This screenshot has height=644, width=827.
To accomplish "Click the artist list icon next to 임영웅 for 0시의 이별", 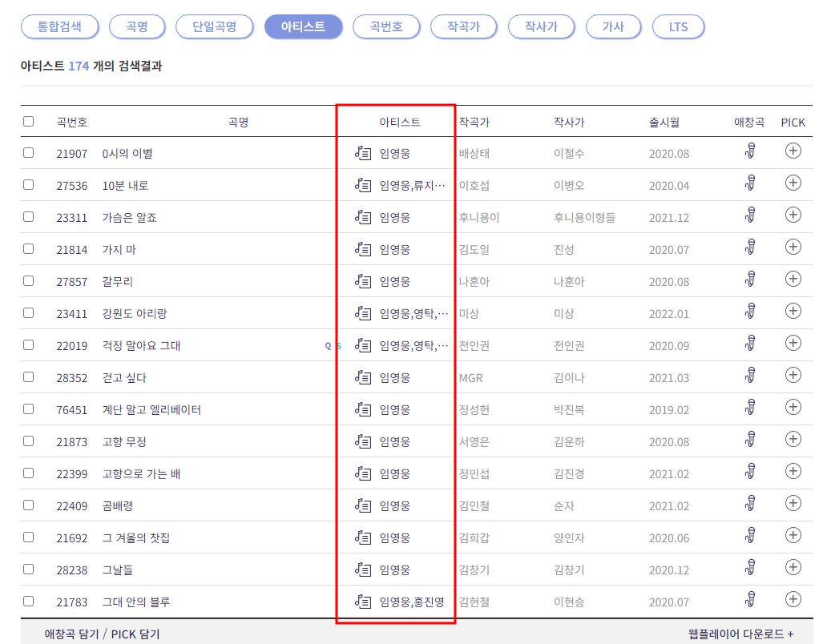I will click(365, 151).
